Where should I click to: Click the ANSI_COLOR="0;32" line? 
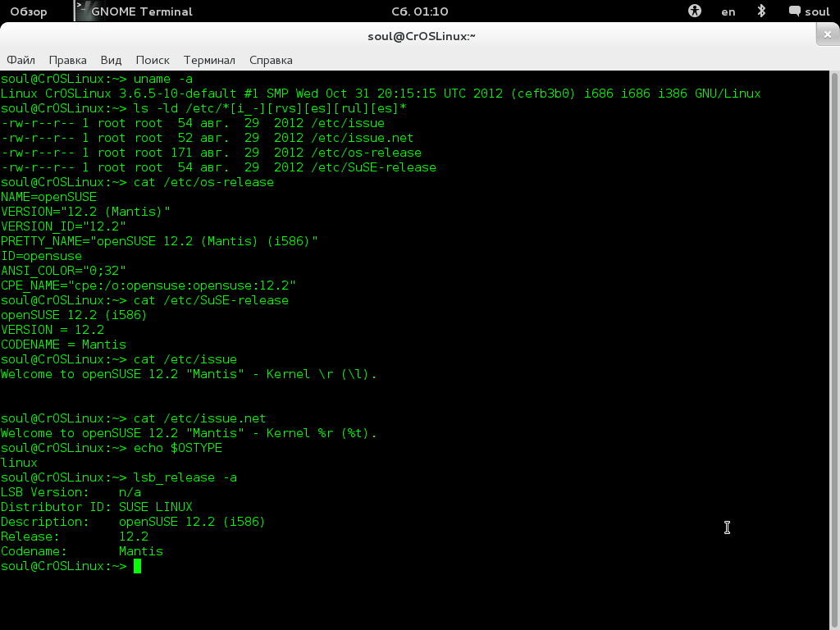pyautogui.click(x=63, y=271)
